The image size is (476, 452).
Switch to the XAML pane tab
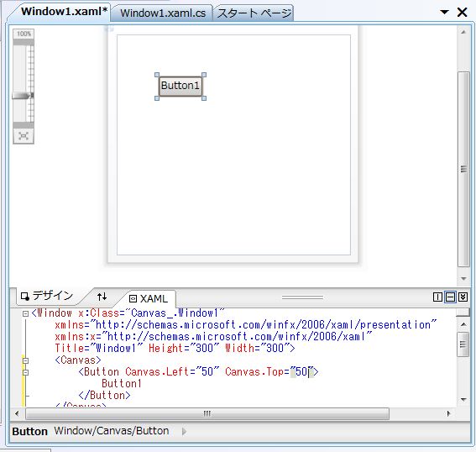[149, 298]
